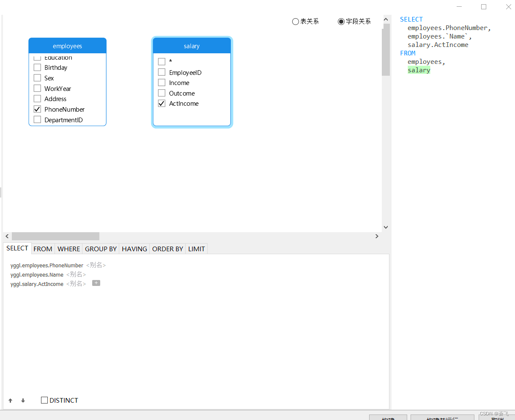Open the WHERE tab
515x420 pixels.
(x=69, y=249)
